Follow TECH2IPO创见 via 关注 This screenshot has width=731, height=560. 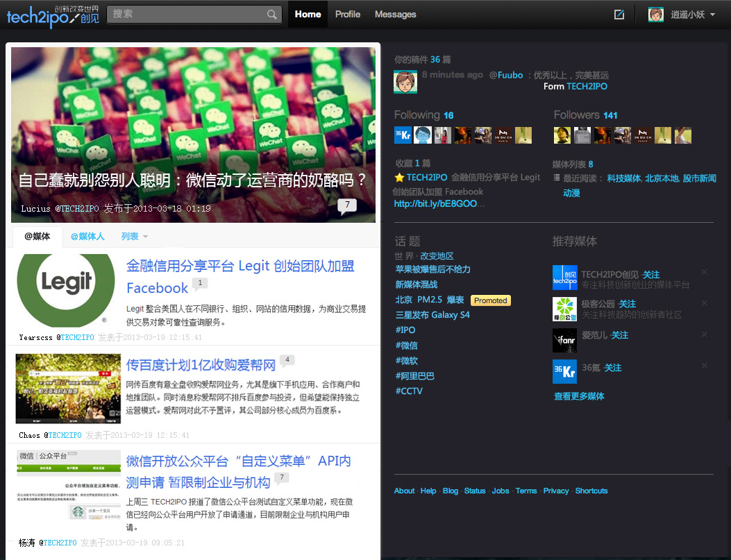pos(651,275)
